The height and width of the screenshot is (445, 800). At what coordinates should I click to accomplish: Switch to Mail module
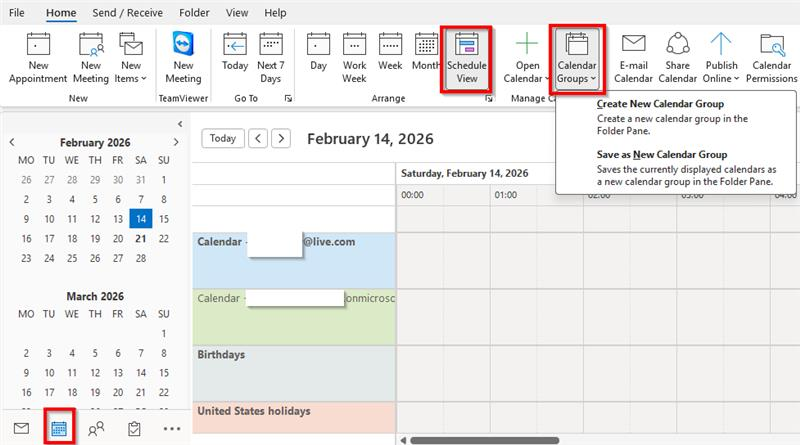point(21,428)
